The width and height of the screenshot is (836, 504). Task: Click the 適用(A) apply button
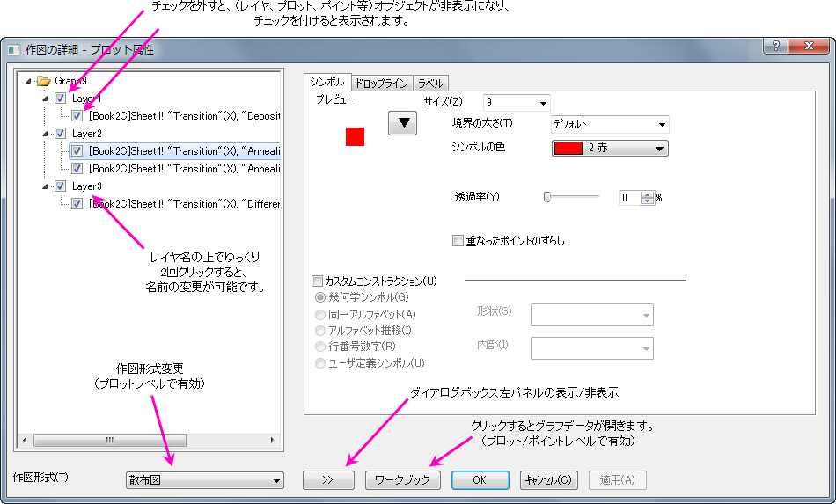[618, 480]
